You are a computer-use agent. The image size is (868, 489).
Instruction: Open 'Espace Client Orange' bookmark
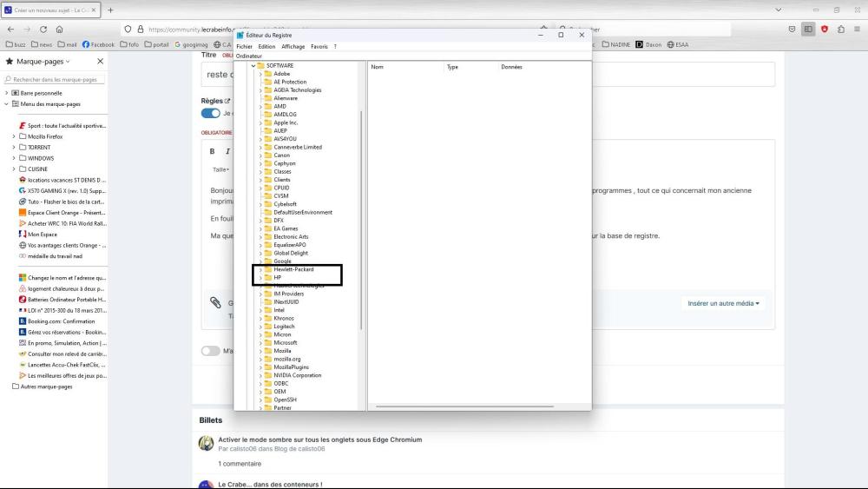62,213
